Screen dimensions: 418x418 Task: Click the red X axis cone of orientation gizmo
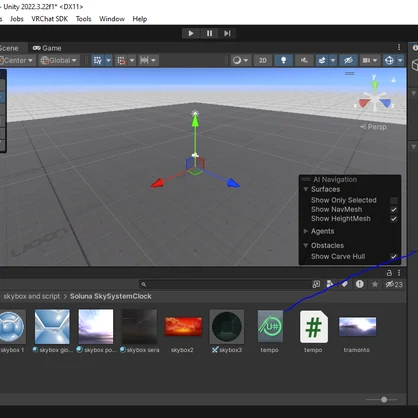(364, 103)
